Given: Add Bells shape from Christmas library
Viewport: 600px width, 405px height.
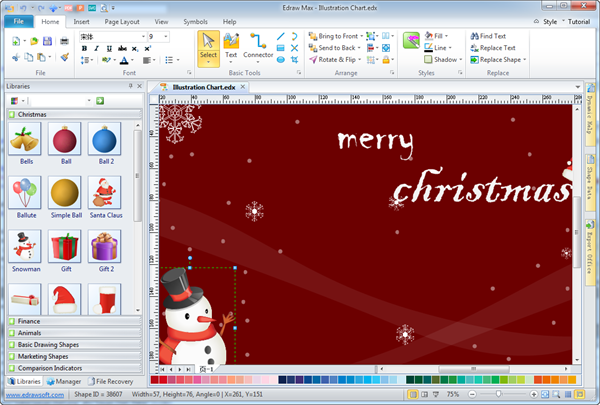Looking at the screenshot, I should coord(24,139).
